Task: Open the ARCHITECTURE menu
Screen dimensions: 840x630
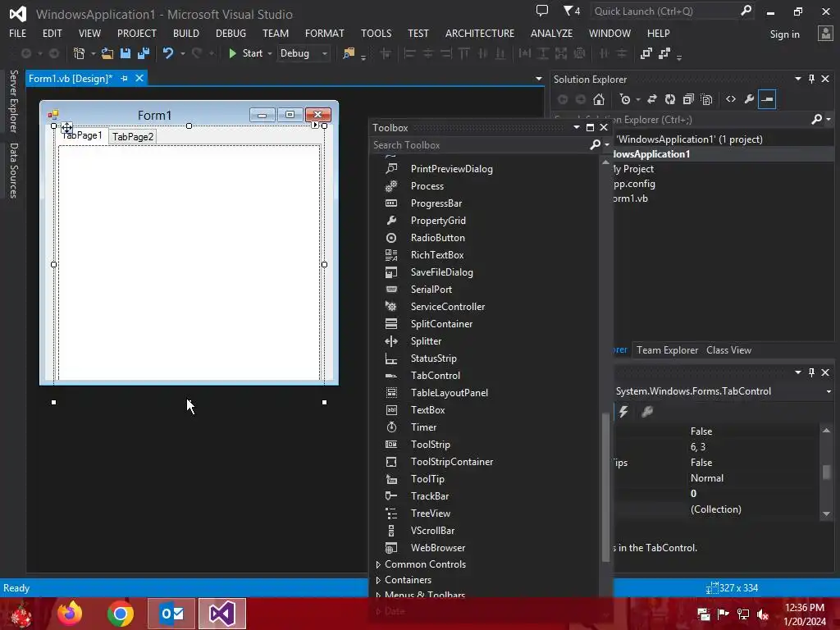Action: [x=479, y=33]
